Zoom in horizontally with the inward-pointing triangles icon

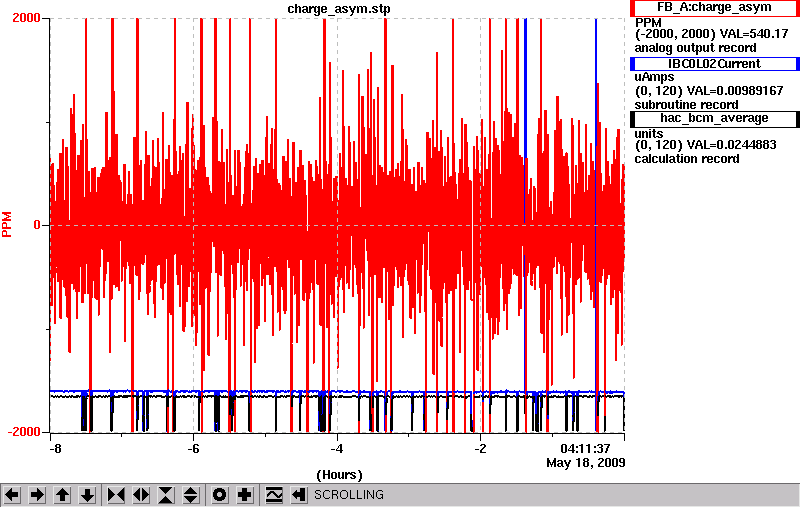tap(116, 495)
